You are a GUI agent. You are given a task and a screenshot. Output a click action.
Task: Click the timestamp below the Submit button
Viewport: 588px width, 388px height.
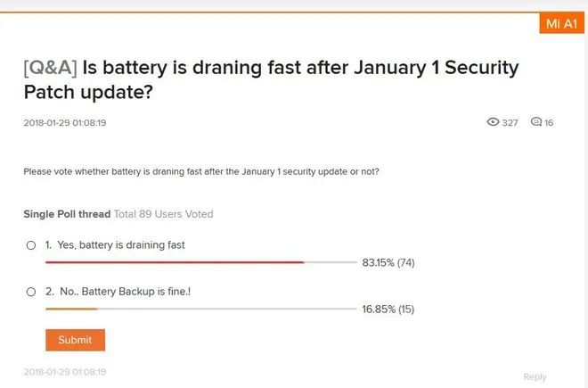[x=65, y=371]
